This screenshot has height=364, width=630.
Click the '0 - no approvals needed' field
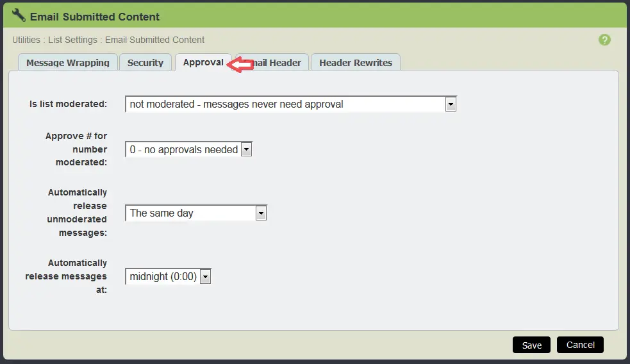click(188, 149)
